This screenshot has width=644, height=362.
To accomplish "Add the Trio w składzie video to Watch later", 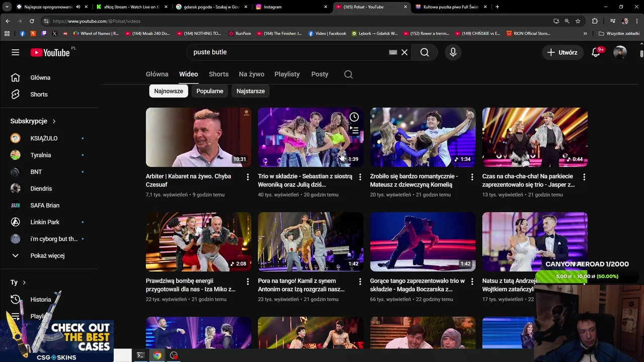I will (354, 117).
